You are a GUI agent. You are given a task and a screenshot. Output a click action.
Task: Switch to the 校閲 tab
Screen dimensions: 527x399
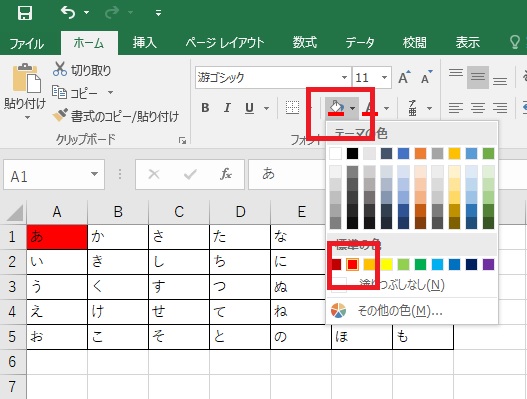[x=414, y=43]
